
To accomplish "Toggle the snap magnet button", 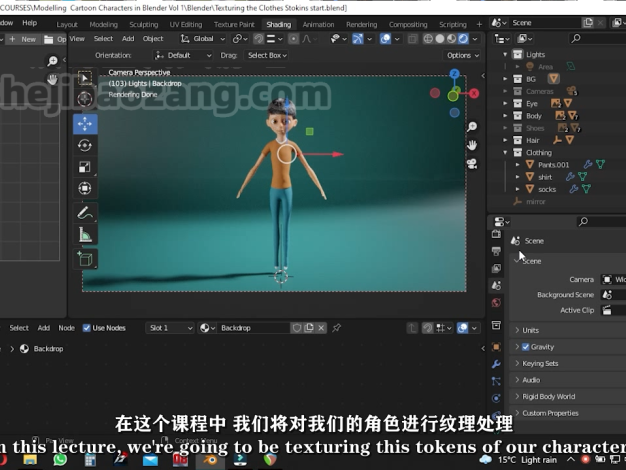I will pyautogui.click(x=259, y=39).
